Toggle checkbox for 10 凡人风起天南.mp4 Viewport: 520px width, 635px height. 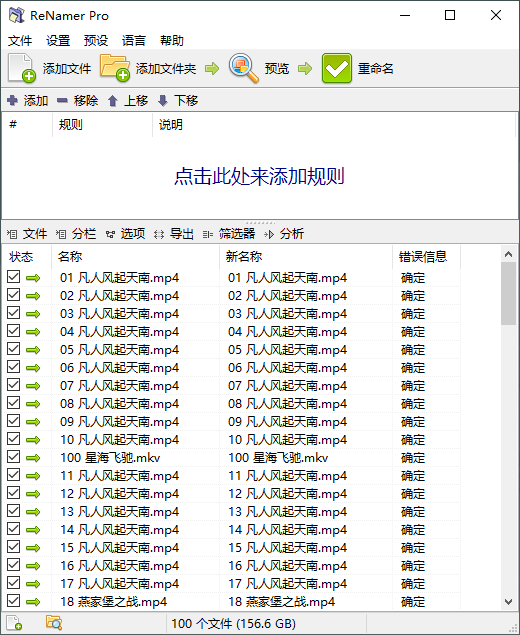pos(13,439)
